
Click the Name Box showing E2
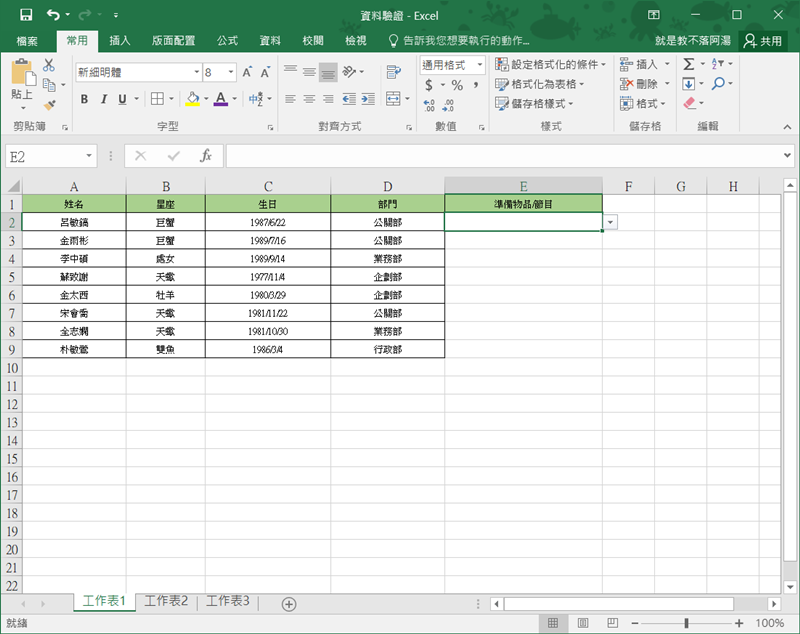click(x=45, y=156)
